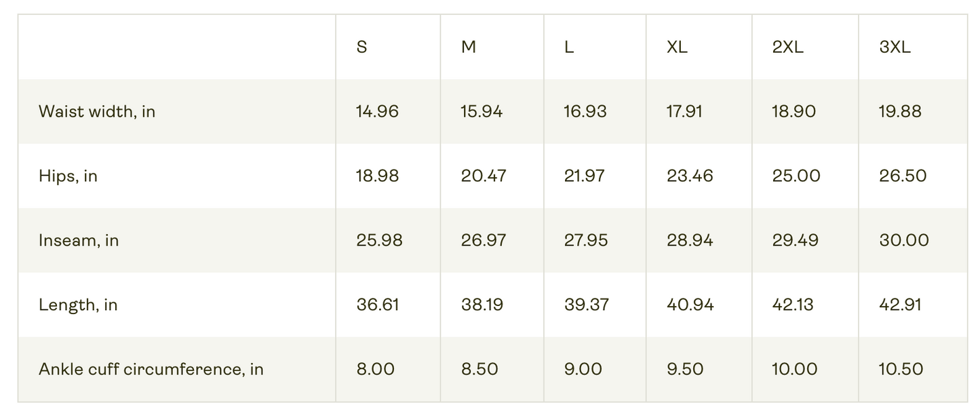This screenshot has height=420, width=980.
Task: Click the 3XL size column header
Action: [x=895, y=47]
